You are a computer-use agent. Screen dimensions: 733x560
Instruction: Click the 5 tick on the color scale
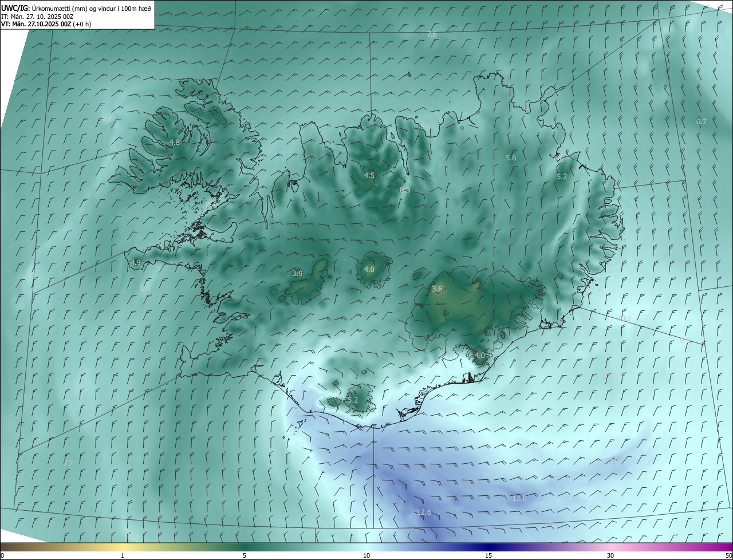click(x=245, y=555)
